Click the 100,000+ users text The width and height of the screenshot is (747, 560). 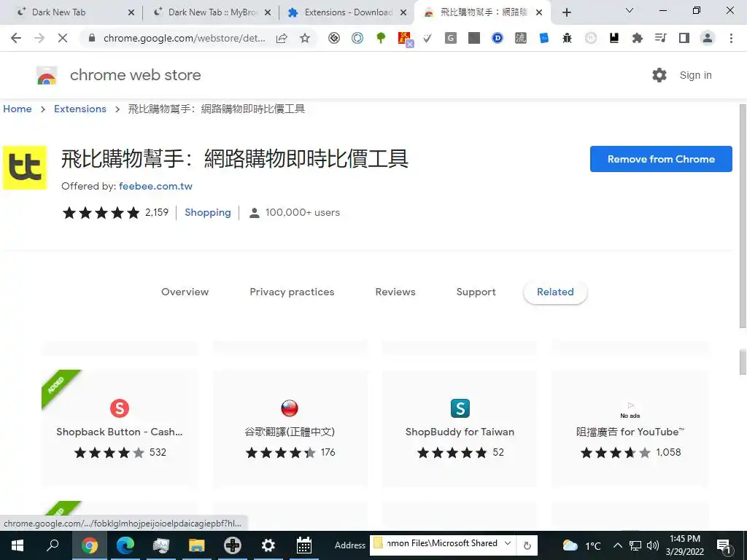(x=303, y=212)
